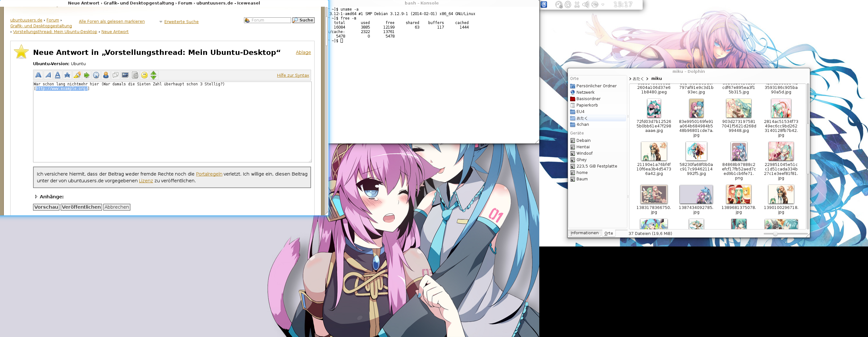Open the smiley picker in the toolbar
Viewport: 868px width, 337px height.
(x=144, y=75)
